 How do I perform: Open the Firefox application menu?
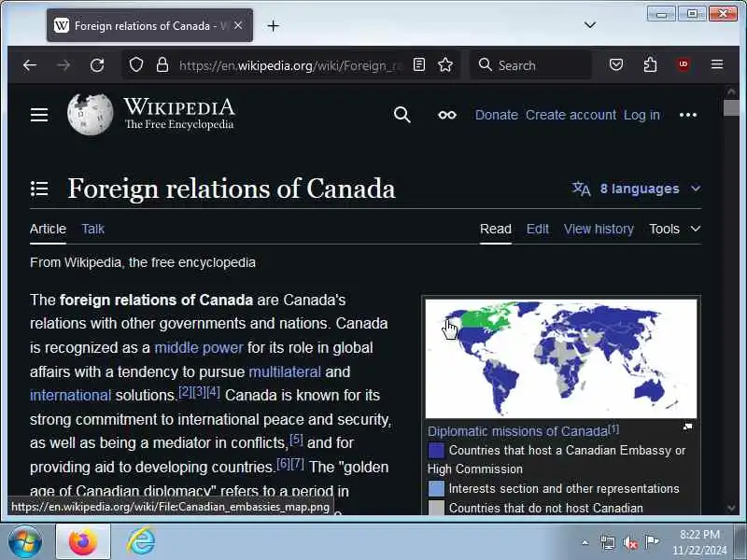tap(717, 64)
